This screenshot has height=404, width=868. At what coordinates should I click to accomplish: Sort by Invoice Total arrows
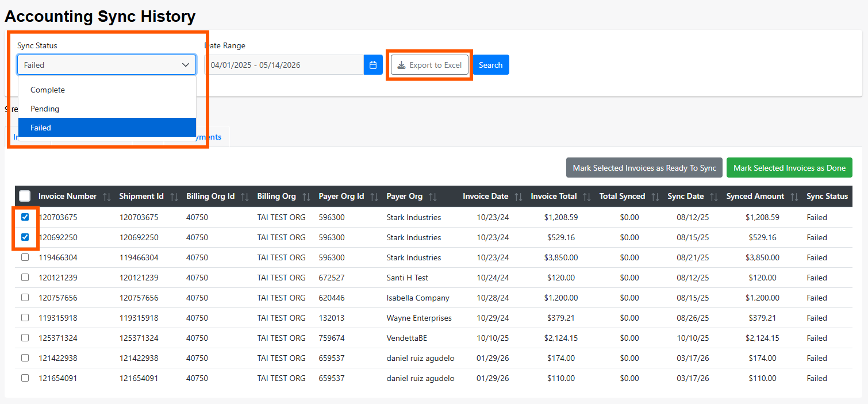point(587,197)
